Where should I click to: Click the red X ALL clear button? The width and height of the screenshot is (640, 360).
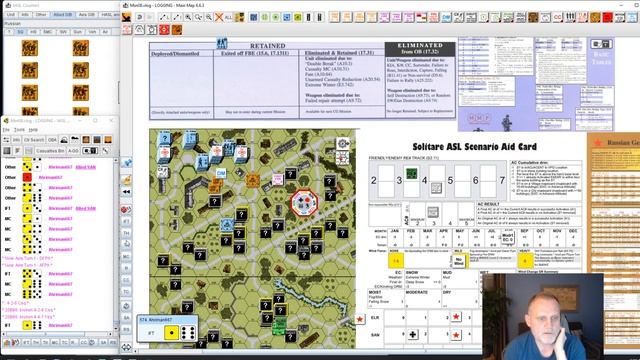pos(223,17)
